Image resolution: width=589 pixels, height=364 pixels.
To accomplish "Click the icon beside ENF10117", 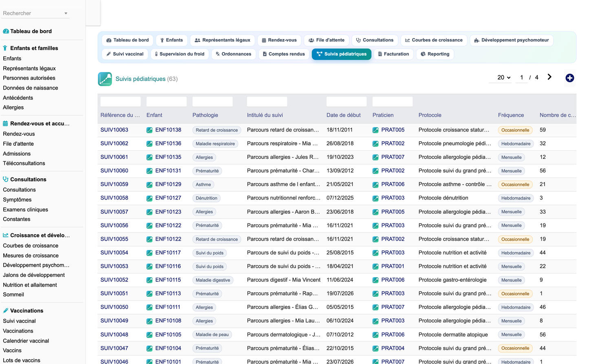I will (x=150, y=253).
